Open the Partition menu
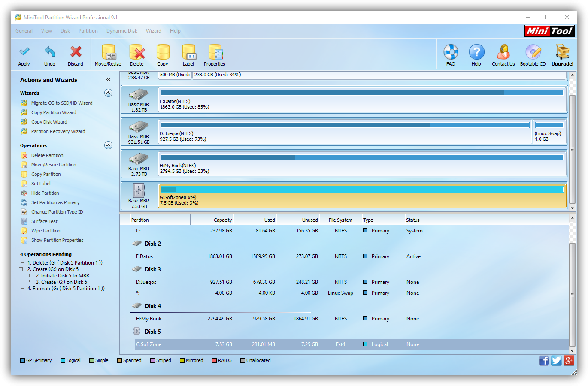 (x=88, y=31)
